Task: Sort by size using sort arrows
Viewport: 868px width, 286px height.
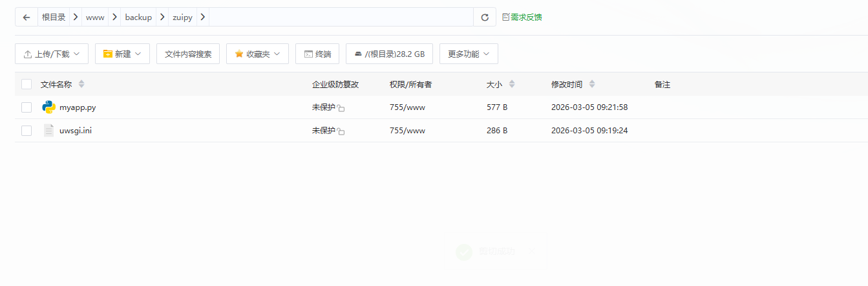Action: click(512, 84)
